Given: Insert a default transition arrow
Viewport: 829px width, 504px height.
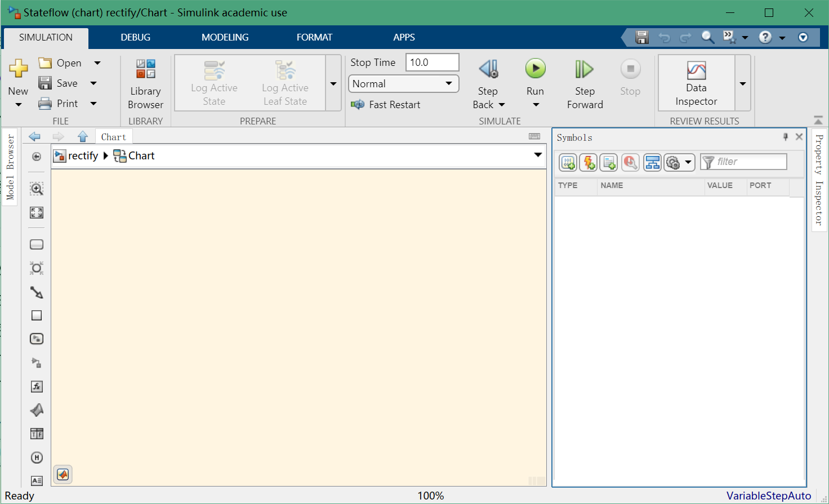Looking at the screenshot, I should point(37,292).
